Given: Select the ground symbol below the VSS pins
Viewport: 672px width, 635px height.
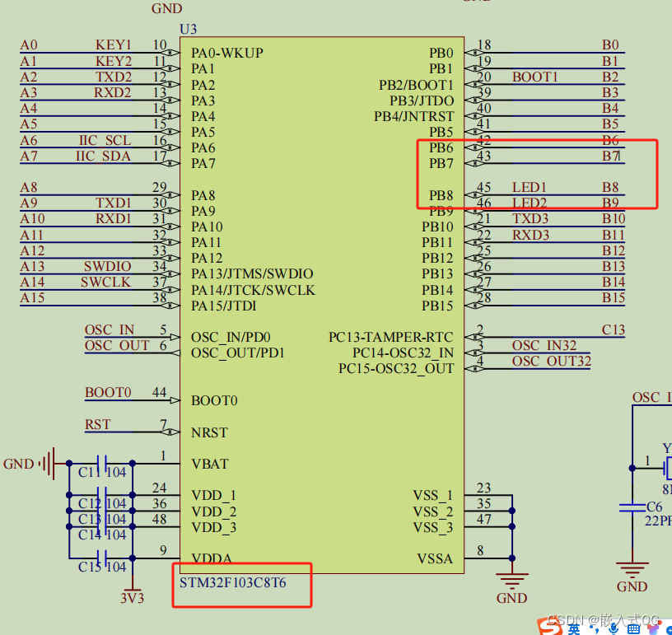Looking at the screenshot, I should 511,581.
